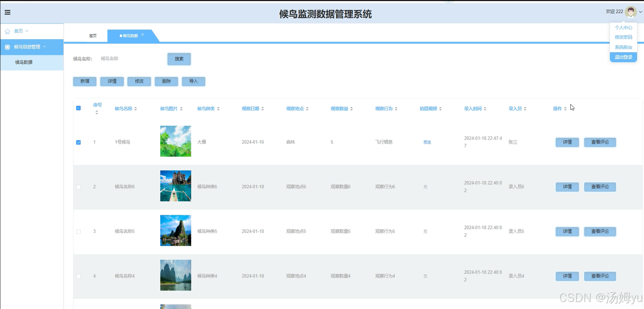The image size is (644, 309).
Task: Open 详情 for row 1号候鸟
Action: 567,142
